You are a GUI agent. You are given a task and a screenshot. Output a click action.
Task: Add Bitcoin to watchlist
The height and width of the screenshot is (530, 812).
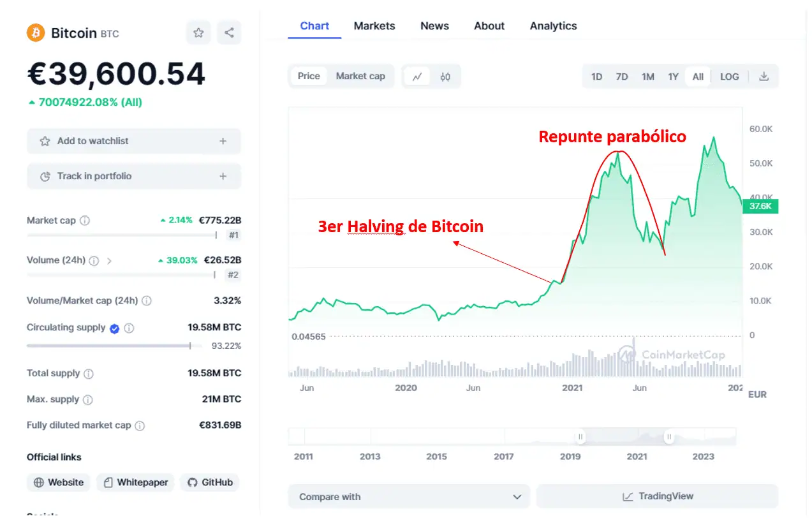(x=134, y=141)
